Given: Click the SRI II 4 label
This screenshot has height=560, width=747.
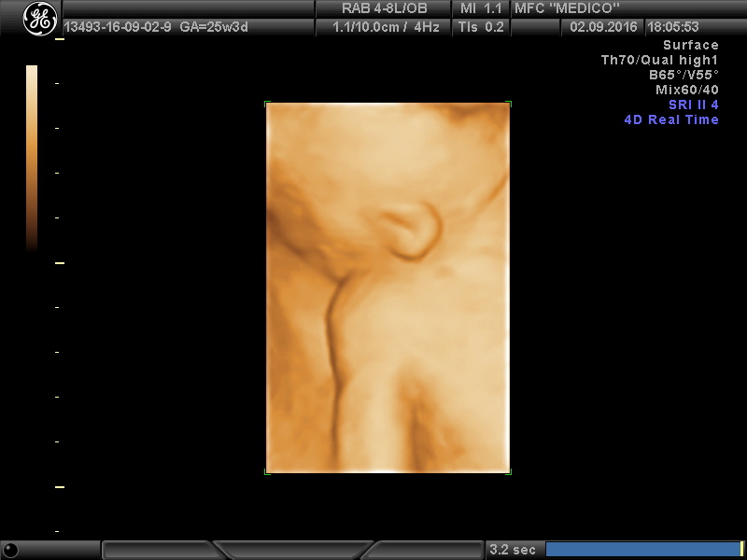Looking at the screenshot, I should [x=694, y=105].
